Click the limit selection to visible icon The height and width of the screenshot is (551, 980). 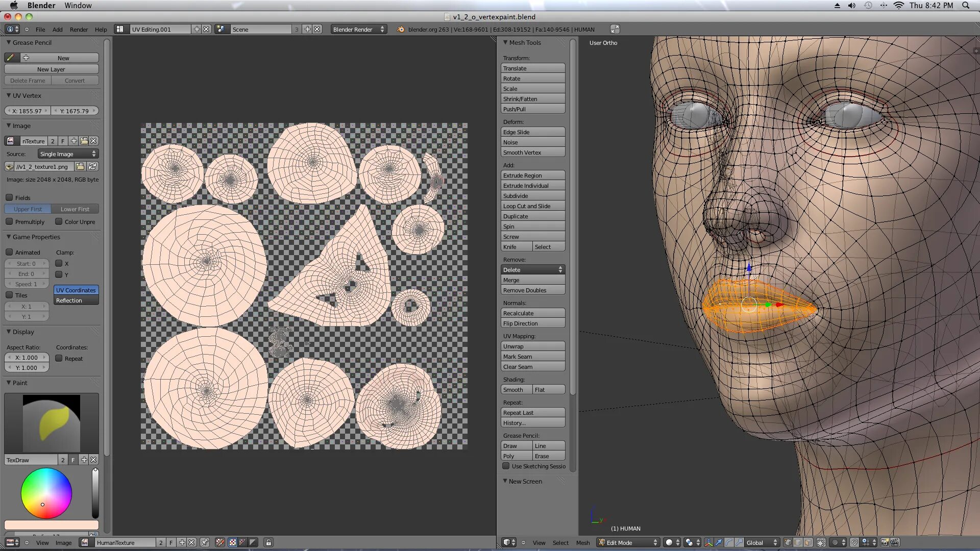pos(821,542)
